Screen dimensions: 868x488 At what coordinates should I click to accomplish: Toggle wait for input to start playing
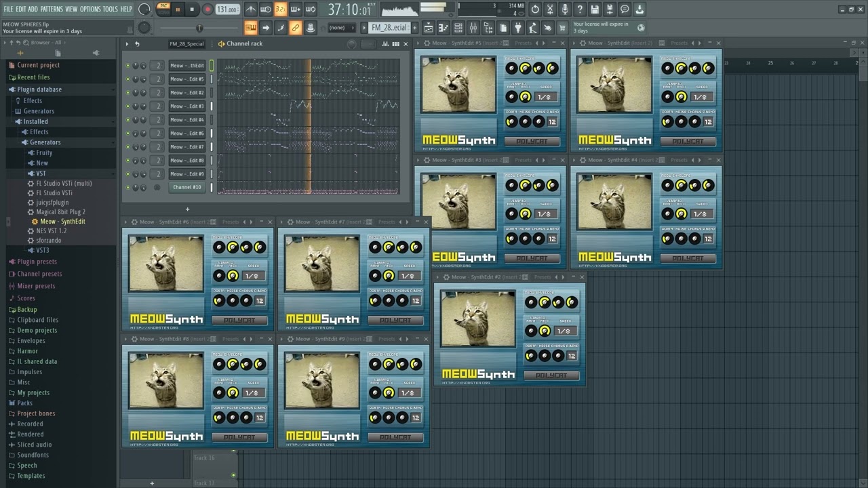pos(266,9)
